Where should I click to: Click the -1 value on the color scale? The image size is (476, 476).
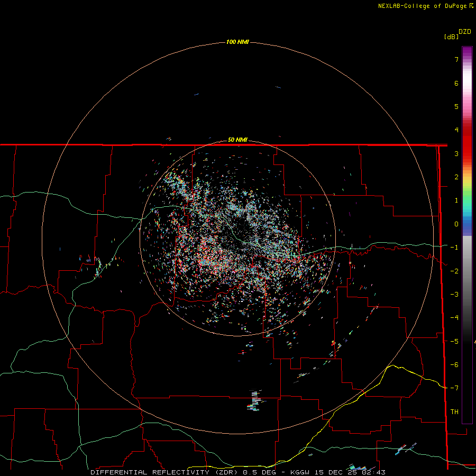(454, 248)
